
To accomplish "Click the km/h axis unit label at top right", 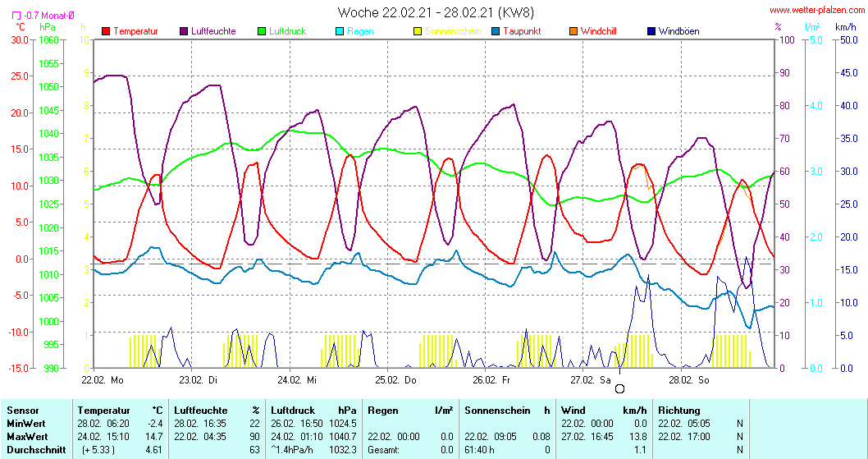I will click(845, 27).
